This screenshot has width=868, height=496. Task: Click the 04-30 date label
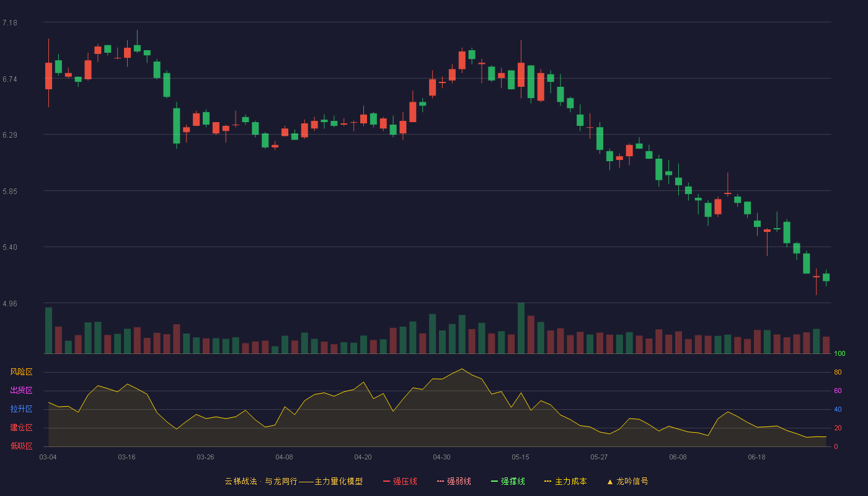pos(441,457)
